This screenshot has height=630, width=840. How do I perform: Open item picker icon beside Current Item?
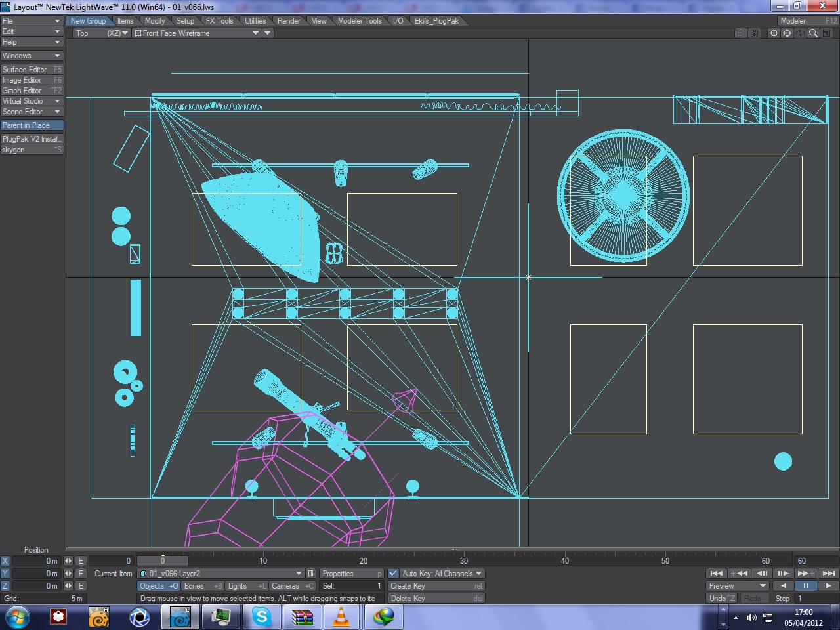[x=311, y=574]
